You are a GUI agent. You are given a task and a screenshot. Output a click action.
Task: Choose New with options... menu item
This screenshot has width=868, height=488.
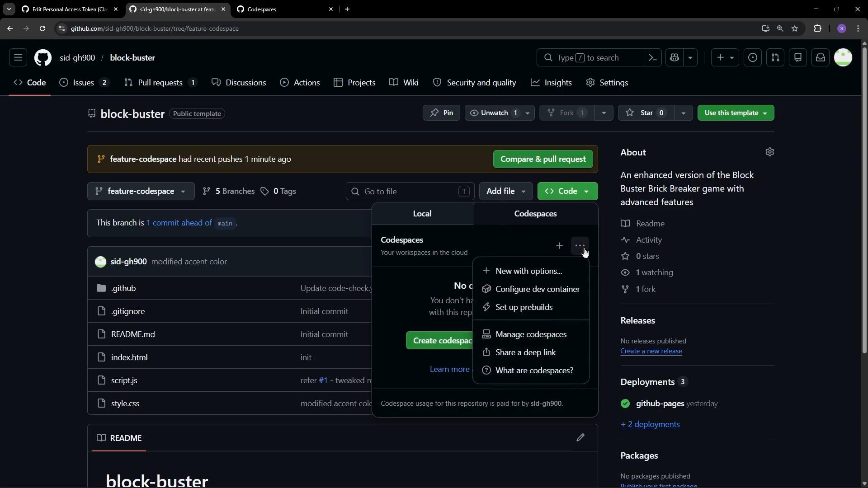pyautogui.click(x=531, y=271)
